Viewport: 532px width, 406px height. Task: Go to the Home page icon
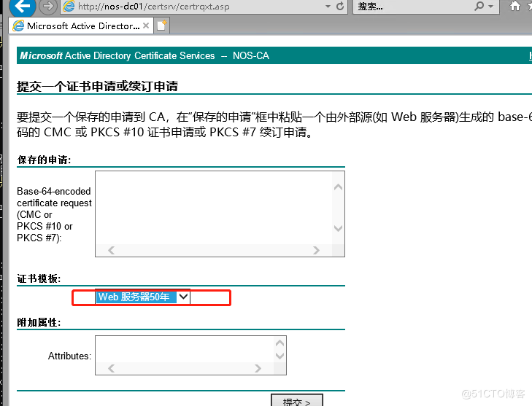click(x=515, y=6)
